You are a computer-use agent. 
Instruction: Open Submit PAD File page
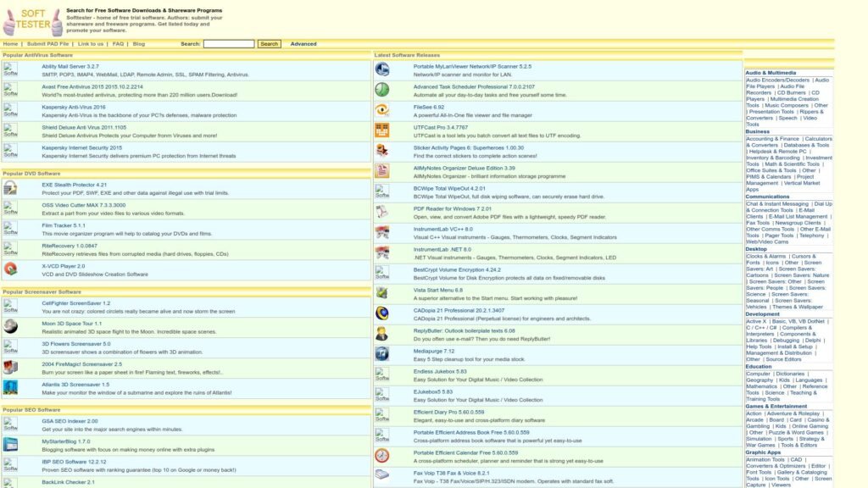coord(48,44)
